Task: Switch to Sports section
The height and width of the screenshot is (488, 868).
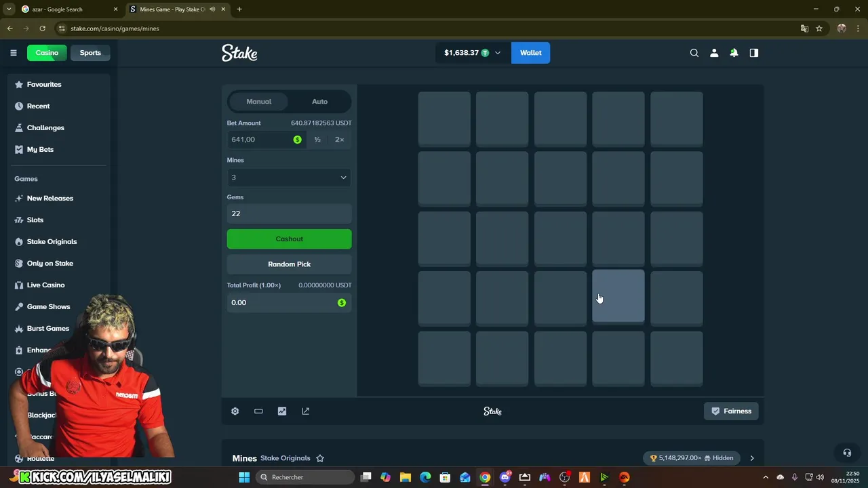Action: coord(90,53)
